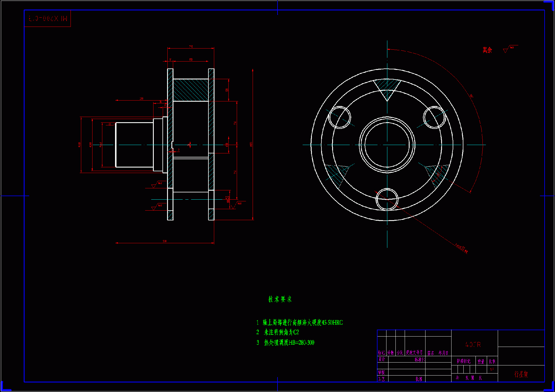Select the 530 overall length dimension

164,241
